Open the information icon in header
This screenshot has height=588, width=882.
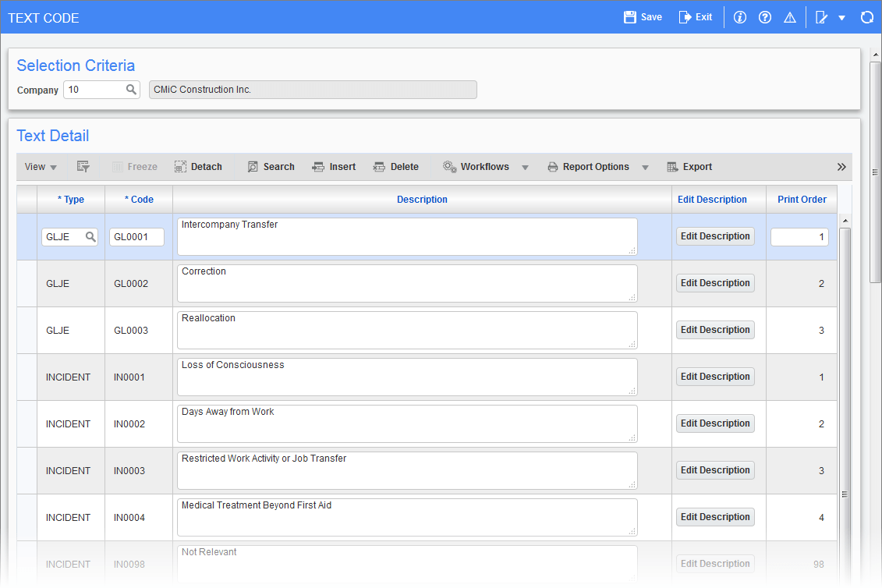740,17
